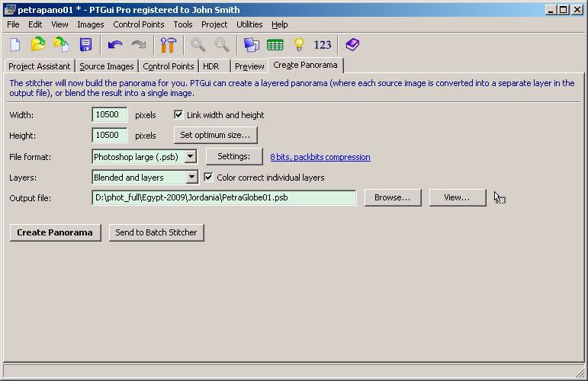Maximize the PTGui window

pos(564,10)
